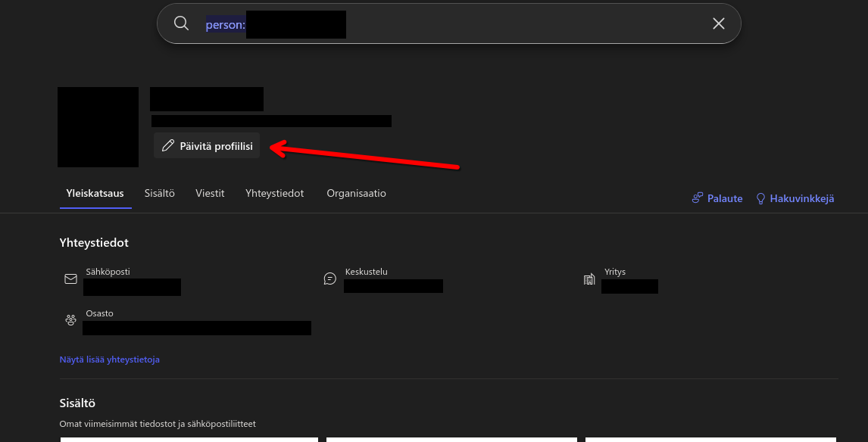868x442 pixels.
Task: Click the Palaute feedback icon
Action: (x=698, y=198)
